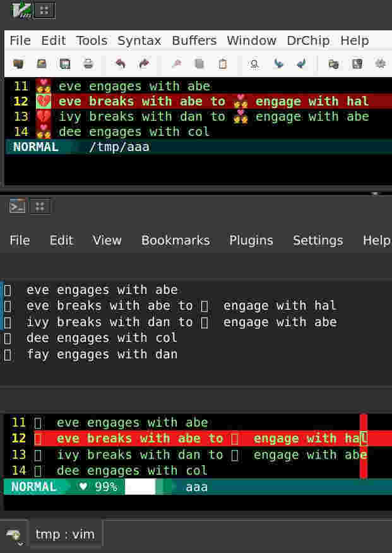Click gVim line 14 'dee engages with col'
The width and height of the screenshot is (392, 553).
click(134, 132)
